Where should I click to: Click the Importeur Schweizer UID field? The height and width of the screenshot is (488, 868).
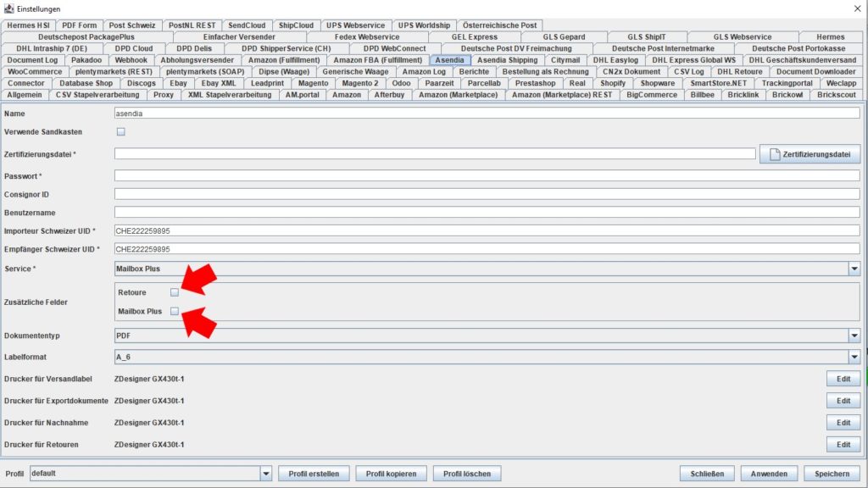(487, 230)
